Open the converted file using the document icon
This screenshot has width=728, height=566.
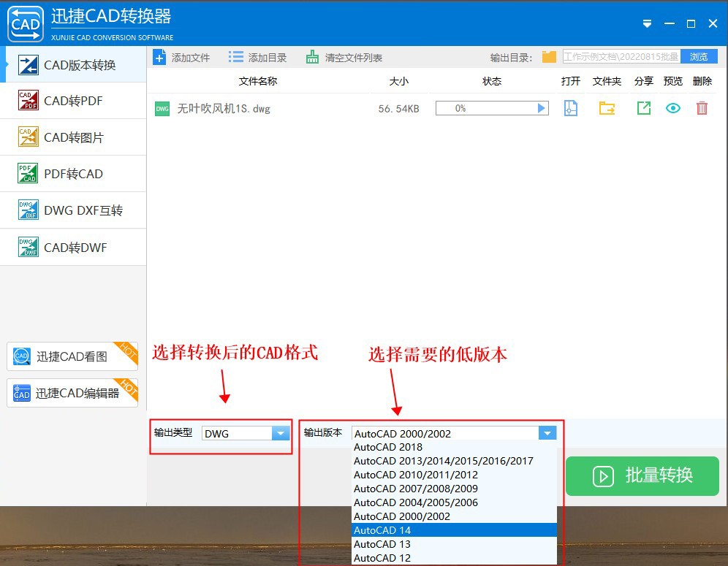571,107
